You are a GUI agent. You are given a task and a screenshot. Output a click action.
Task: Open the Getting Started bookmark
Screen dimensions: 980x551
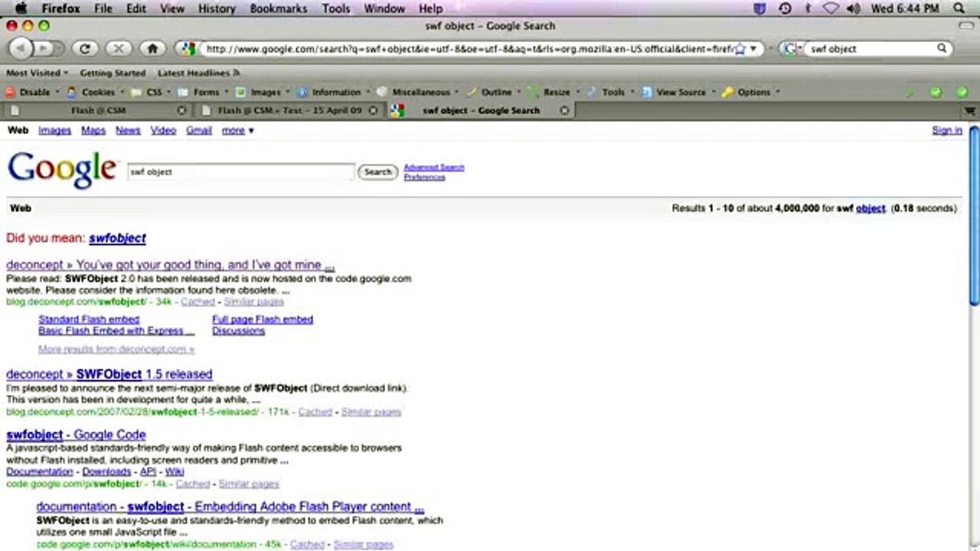point(113,73)
